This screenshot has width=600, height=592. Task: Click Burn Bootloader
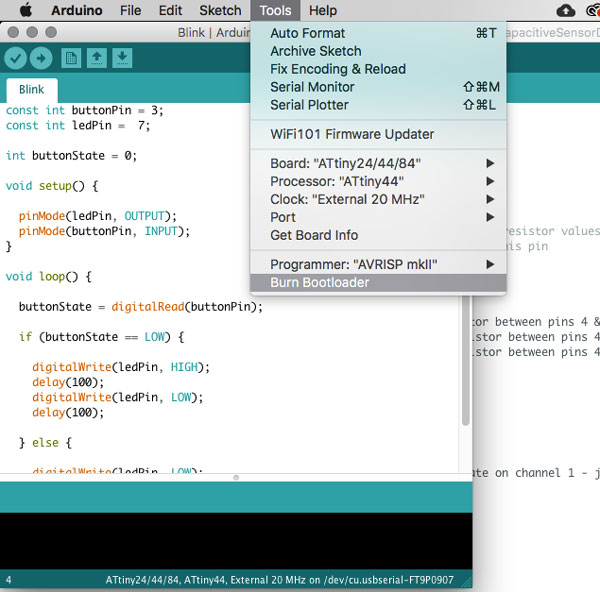click(378, 282)
